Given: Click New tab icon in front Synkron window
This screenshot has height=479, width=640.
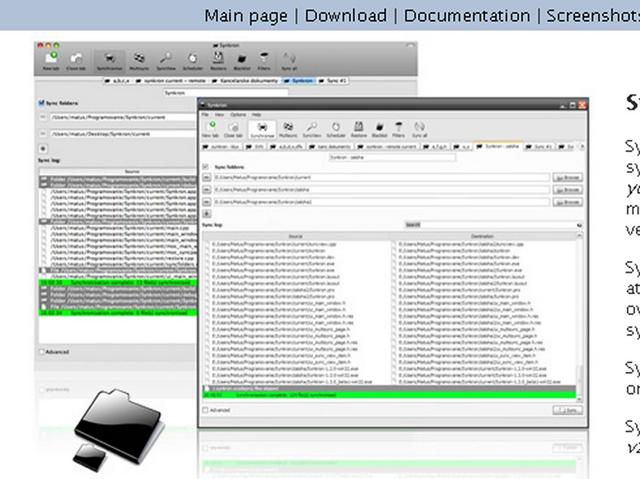Looking at the screenshot, I should pyautogui.click(x=211, y=129).
